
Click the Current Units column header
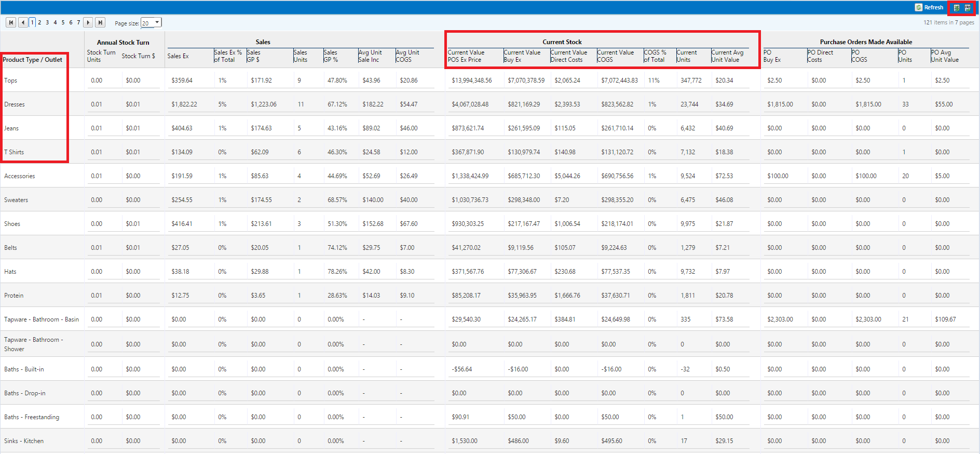[x=687, y=56]
